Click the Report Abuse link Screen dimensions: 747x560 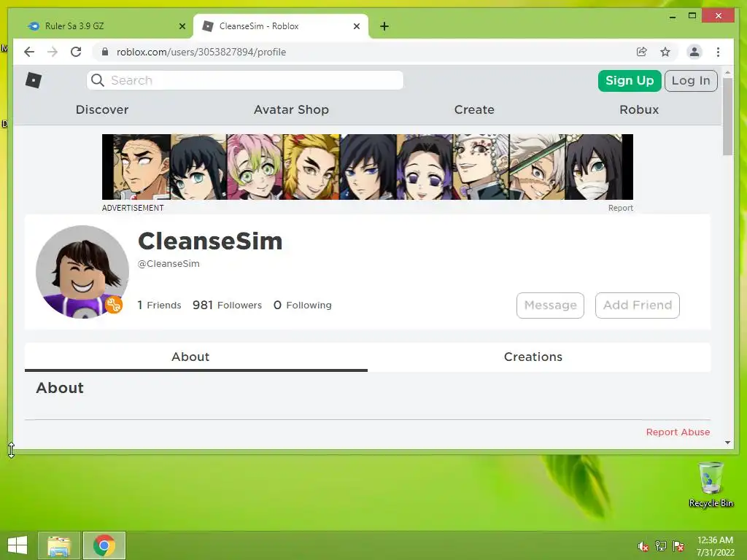678,432
